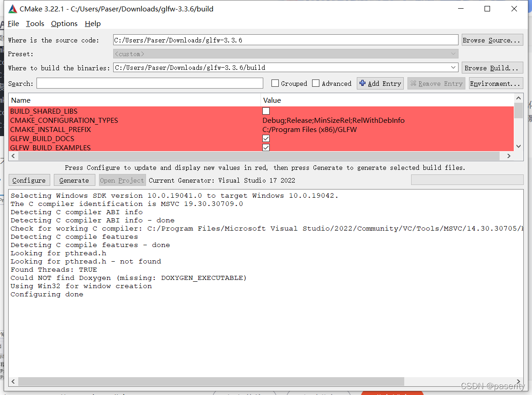Click the Add Entry plus button
532x395 pixels.
380,84
